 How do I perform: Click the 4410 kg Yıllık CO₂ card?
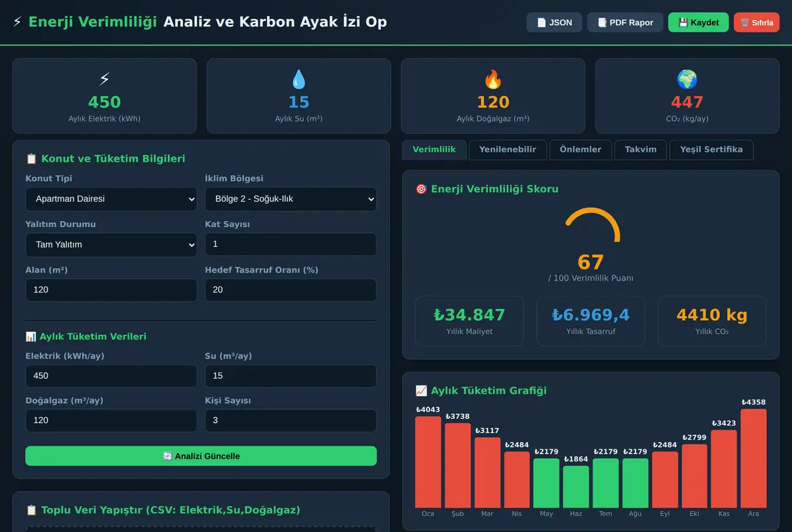point(712,321)
